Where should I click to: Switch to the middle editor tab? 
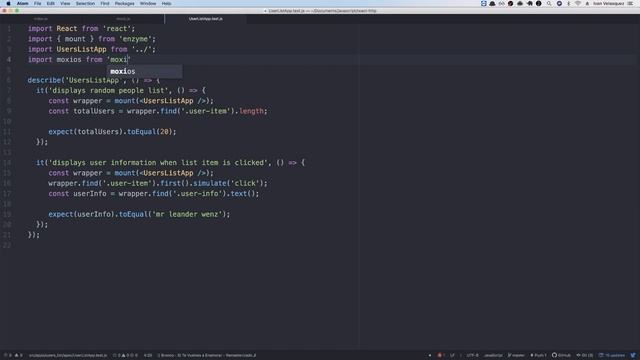[123, 19]
